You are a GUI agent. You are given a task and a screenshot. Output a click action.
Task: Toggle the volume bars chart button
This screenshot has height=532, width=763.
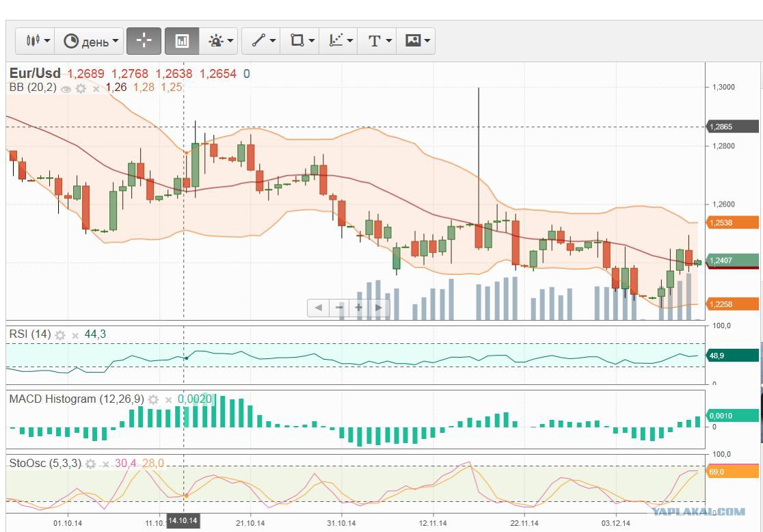pos(182,41)
